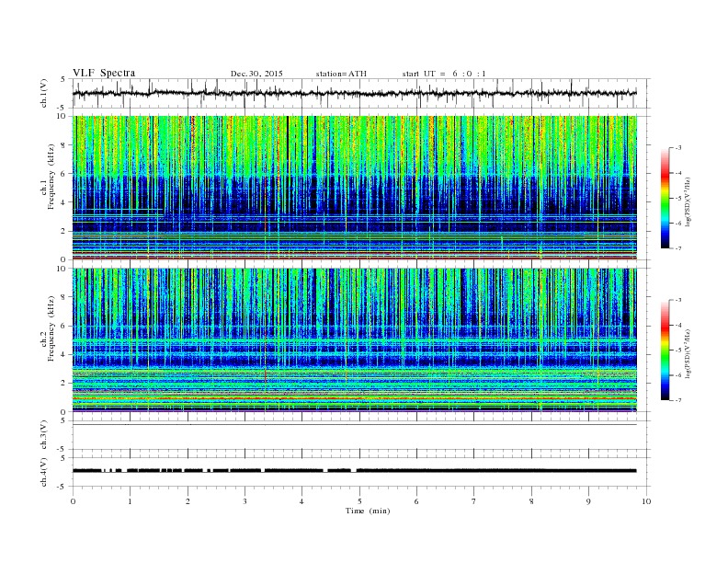Select the date label "Dec.30, 2015"

256,74
